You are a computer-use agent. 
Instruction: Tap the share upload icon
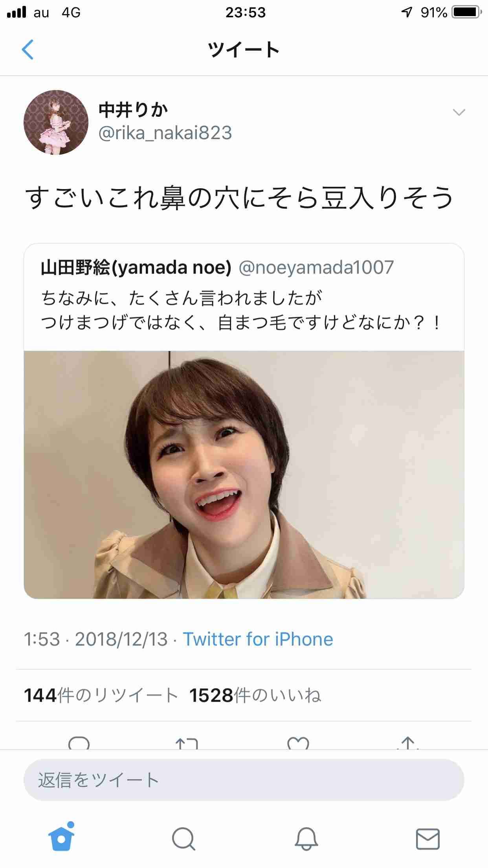point(408,743)
